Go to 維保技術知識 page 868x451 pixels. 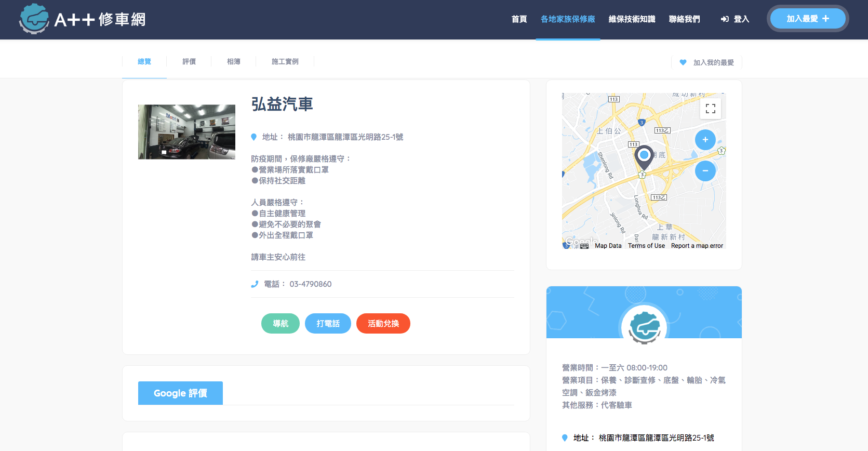(x=632, y=19)
